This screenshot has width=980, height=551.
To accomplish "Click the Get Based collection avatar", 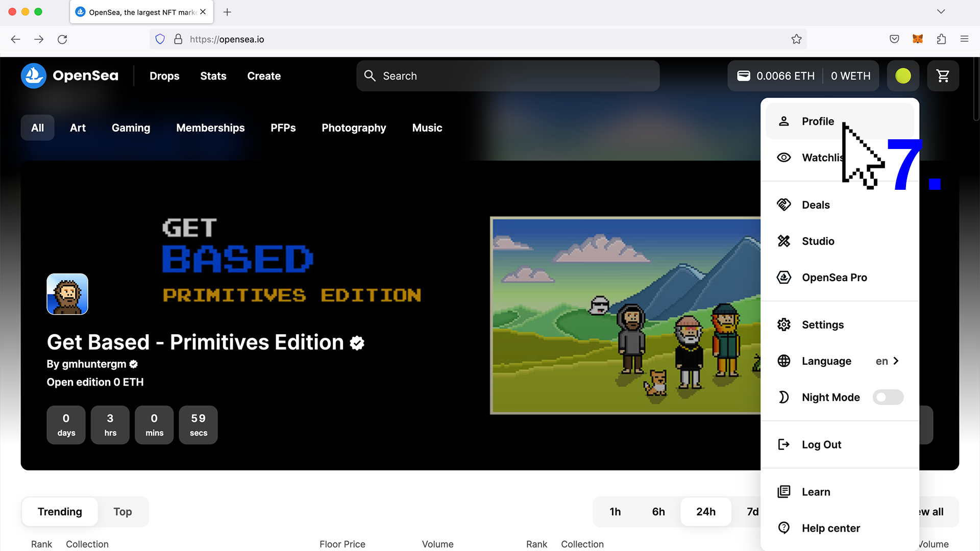I will coord(67,294).
